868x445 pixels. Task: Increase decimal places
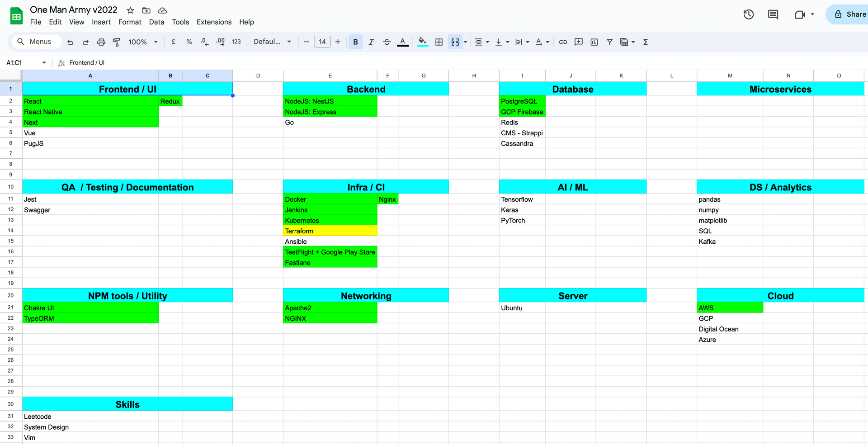[x=220, y=42]
